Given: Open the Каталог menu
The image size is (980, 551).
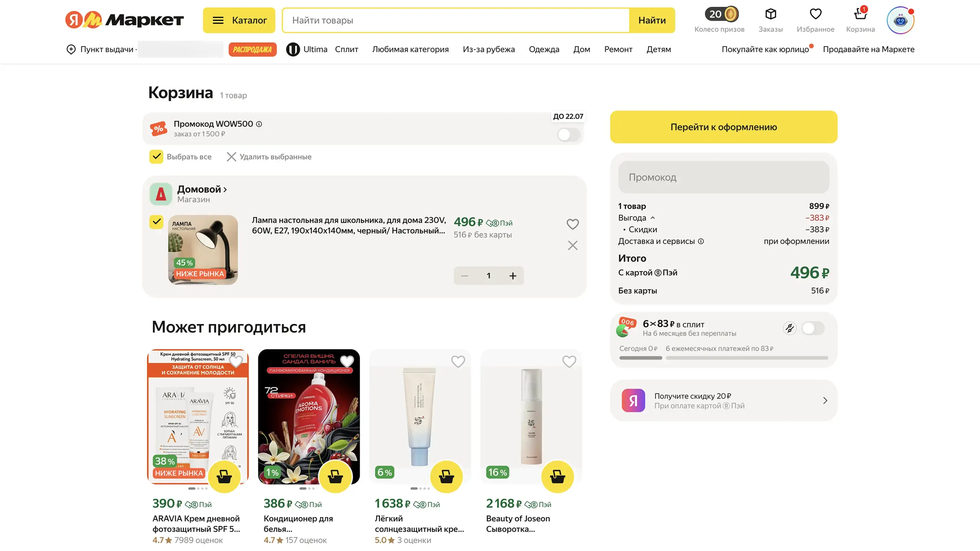Looking at the screenshot, I should 239,20.
